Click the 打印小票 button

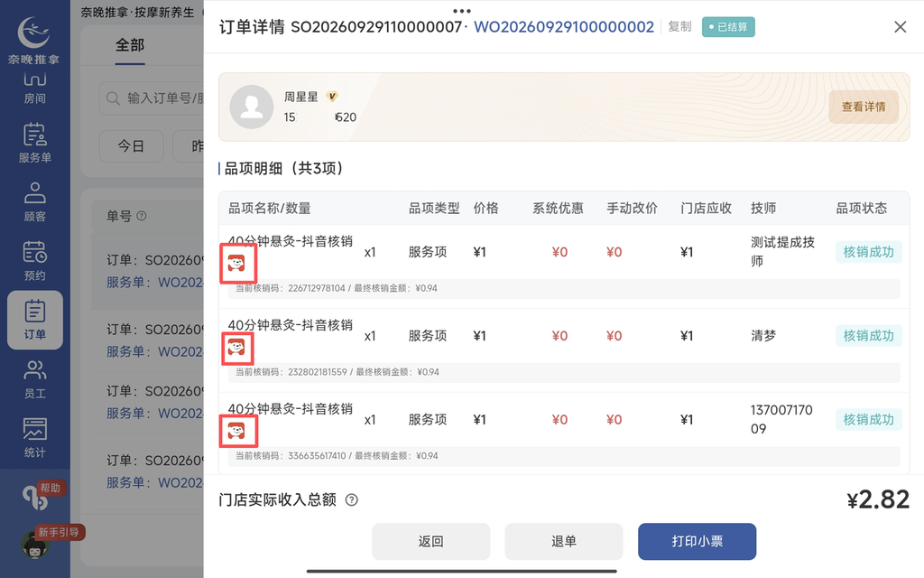pyautogui.click(x=698, y=542)
